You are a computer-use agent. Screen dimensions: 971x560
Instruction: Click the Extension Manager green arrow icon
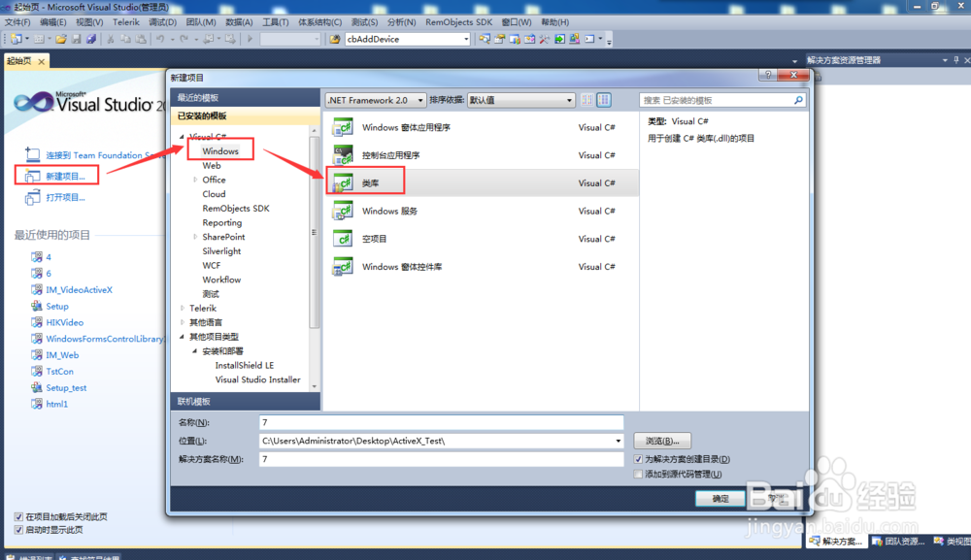[x=560, y=39]
